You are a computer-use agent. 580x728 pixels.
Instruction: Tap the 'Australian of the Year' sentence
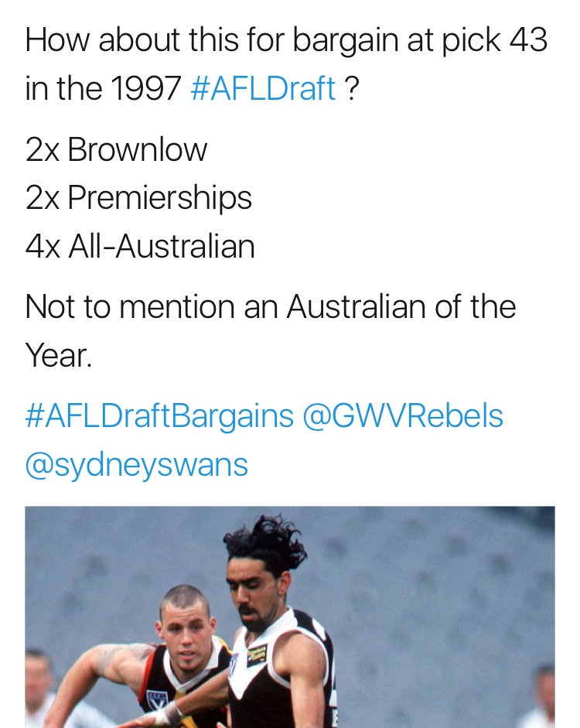click(x=271, y=330)
